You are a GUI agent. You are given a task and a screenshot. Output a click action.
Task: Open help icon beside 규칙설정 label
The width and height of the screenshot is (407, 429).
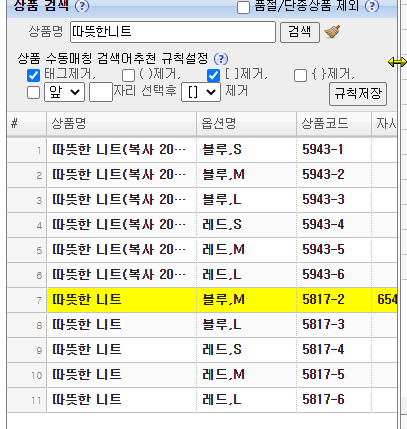[x=221, y=59]
